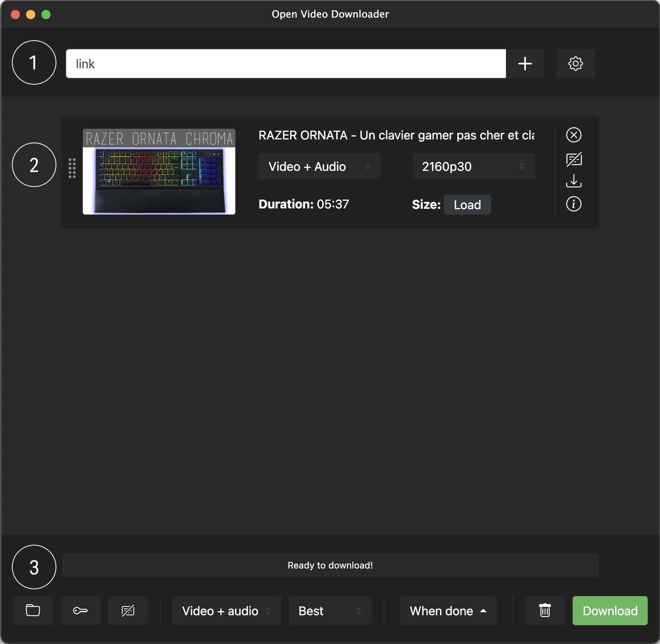The width and height of the screenshot is (660, 644).
Task: Focus the link input field
Action: pos(286,64)
